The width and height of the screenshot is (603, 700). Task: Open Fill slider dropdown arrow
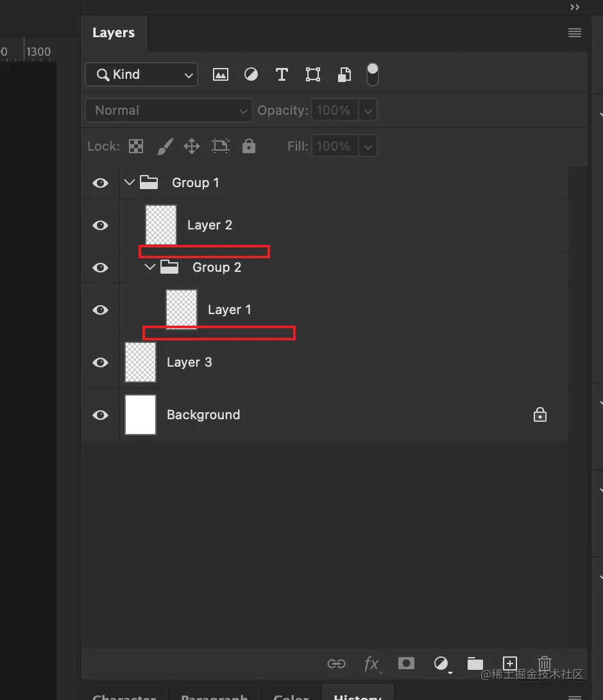pyautogui.click(x=368, y=146)
